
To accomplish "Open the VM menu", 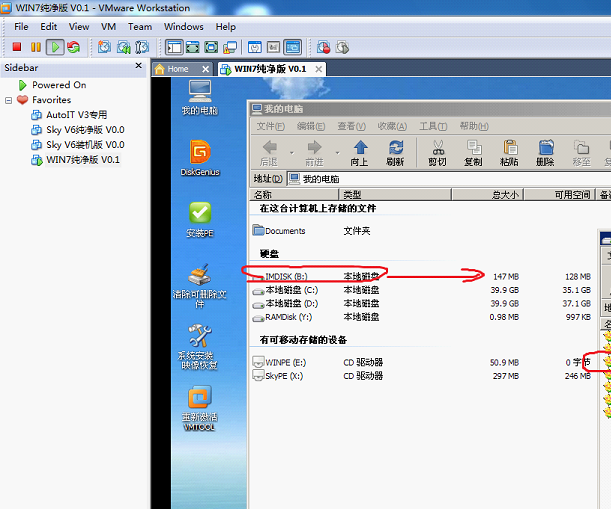I will click(108, 26).
